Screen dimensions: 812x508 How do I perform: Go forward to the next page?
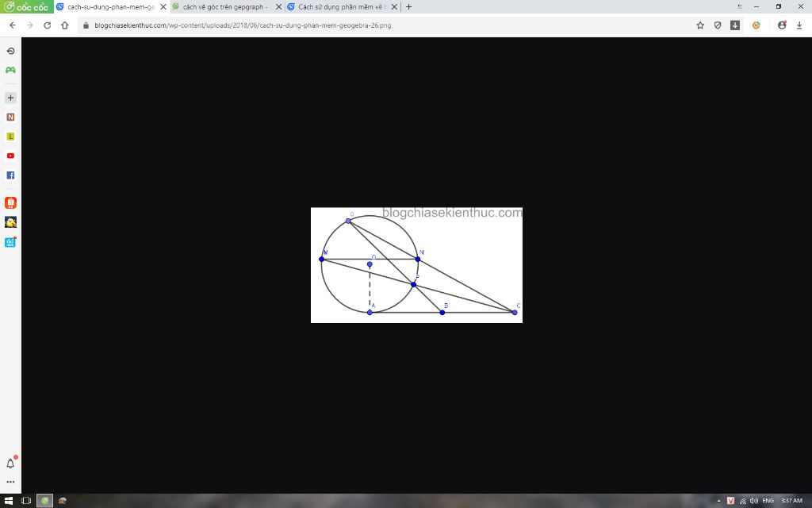click(29, 25)
